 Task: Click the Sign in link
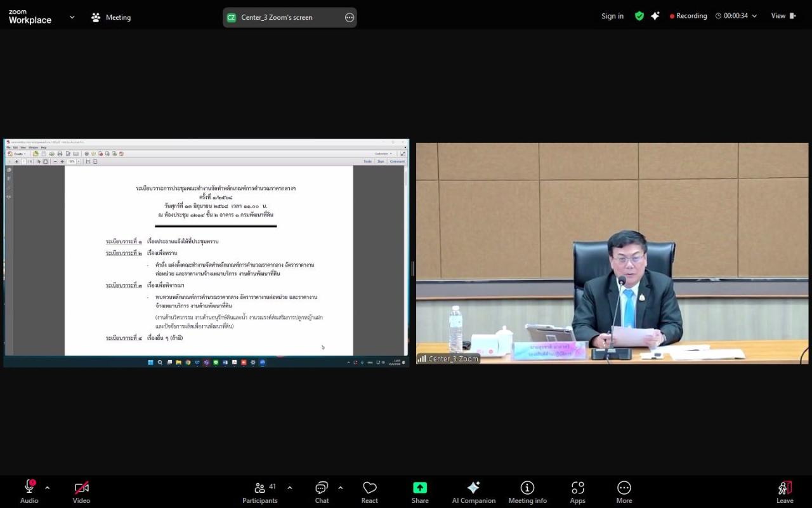pyautogui.click(x=612, y=16)
